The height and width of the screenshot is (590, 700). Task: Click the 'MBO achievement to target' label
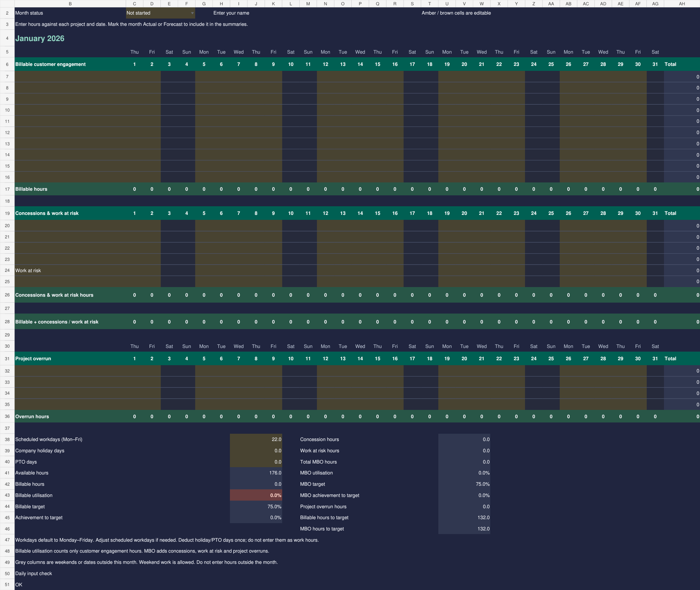tap(329, 495)
